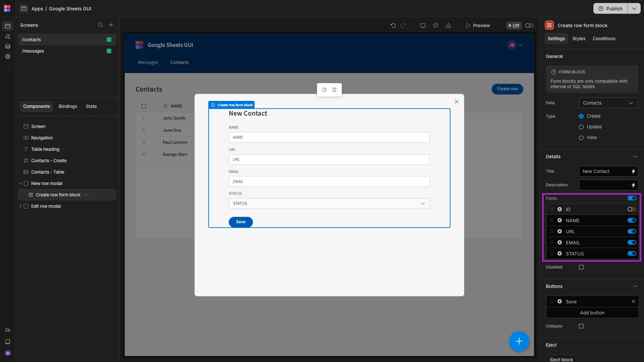Click the Save button in form

tap(240, 222)
